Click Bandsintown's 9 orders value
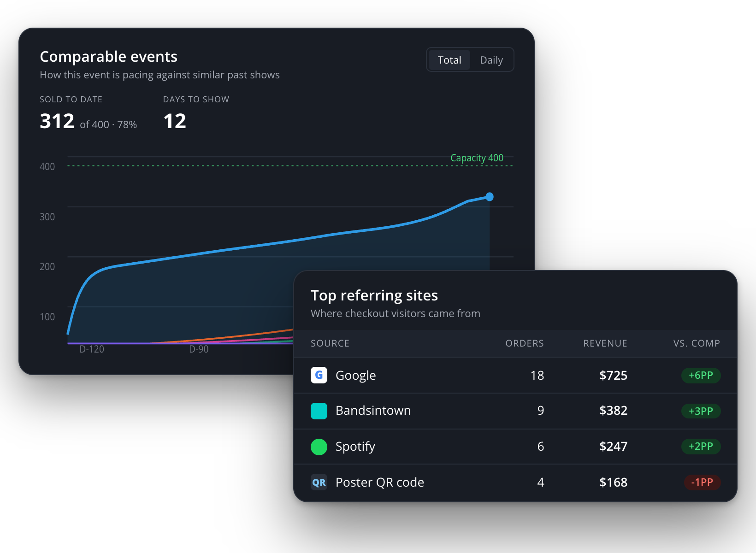The height and width of the screenshot is (553, 756). (x=541, y=411)
